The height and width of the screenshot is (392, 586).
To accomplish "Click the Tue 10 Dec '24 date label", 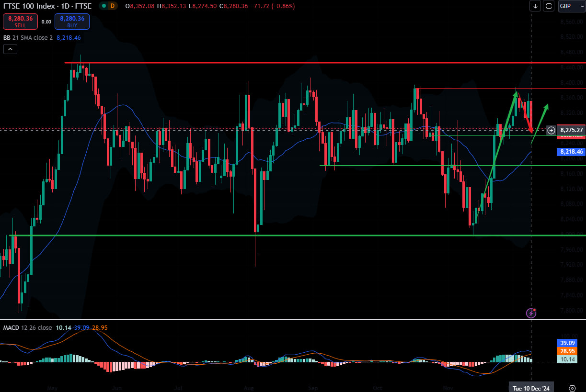I will (531, 387).
